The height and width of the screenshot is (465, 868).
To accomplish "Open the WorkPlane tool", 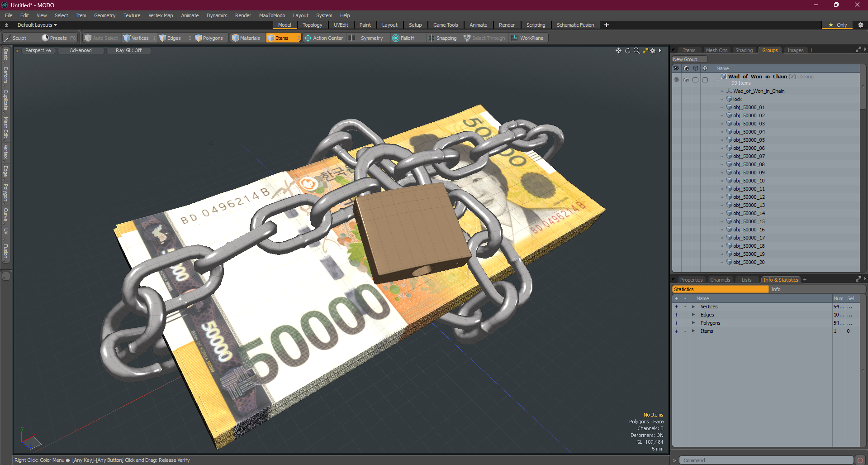I will click(528, 38).
